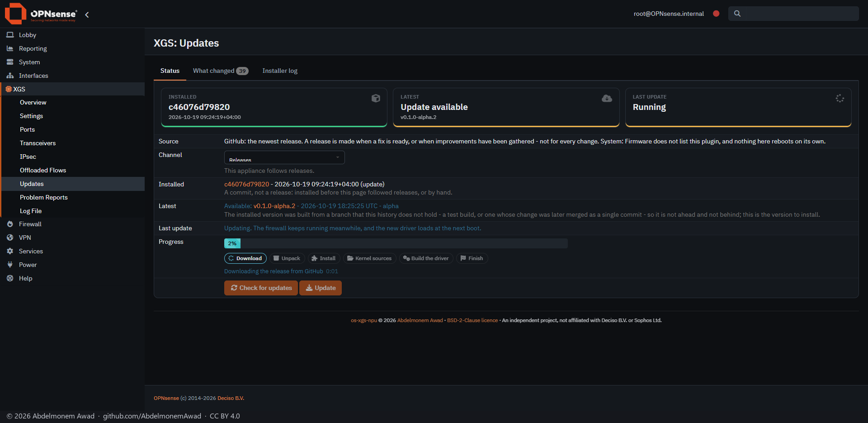
Task: Click the Lobby laptop icon
Action: [10, 35]
